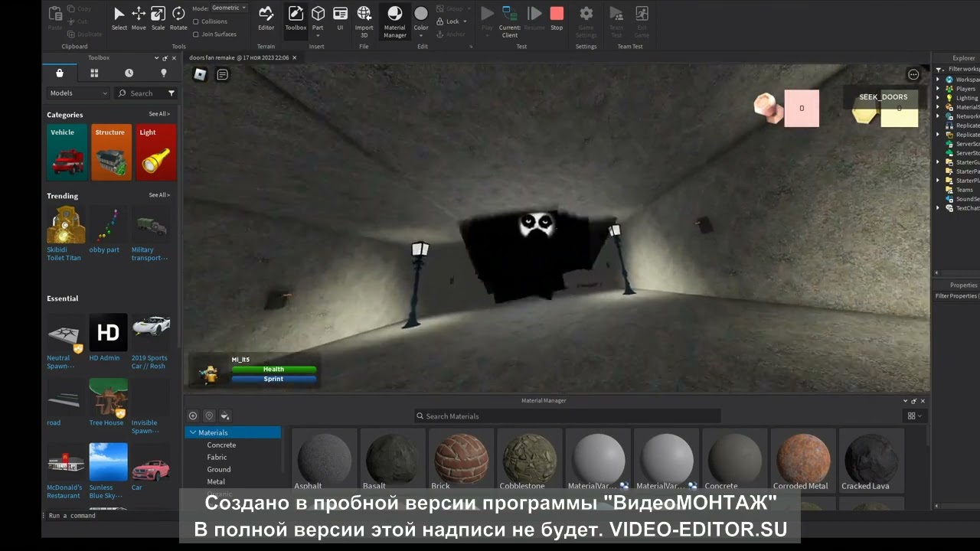The height and width of the screenshot is (551, 980).
Task: Open the Mode Geometric dropdown
Action: 229,8
